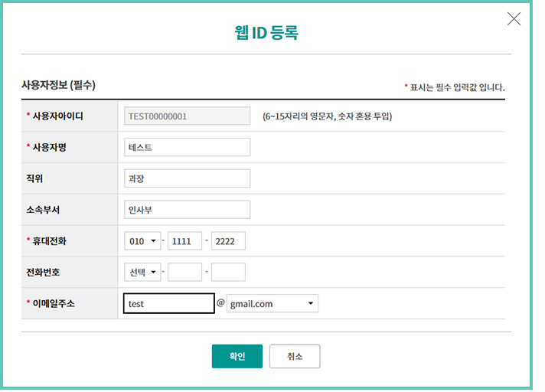Select the 소속부서 field containing 인사부
Screen dimensions: 545x392
[x=187, y=210]
